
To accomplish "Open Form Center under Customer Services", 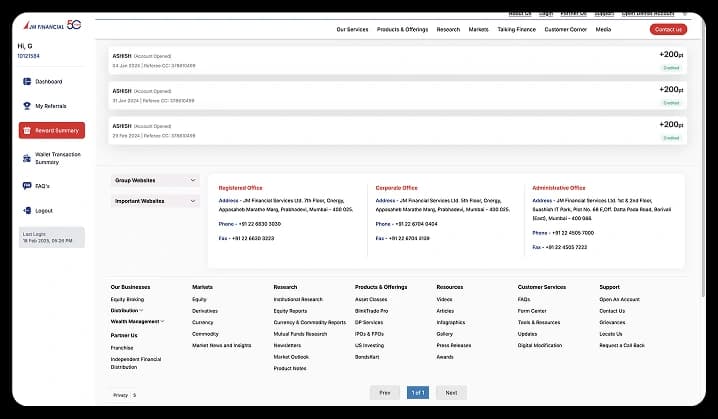I will 532,311.
